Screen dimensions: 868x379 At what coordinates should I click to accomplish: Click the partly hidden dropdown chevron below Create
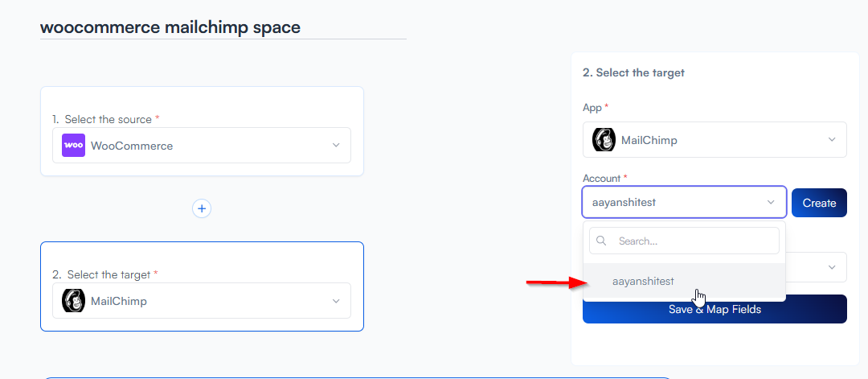(x=832, y=267)
